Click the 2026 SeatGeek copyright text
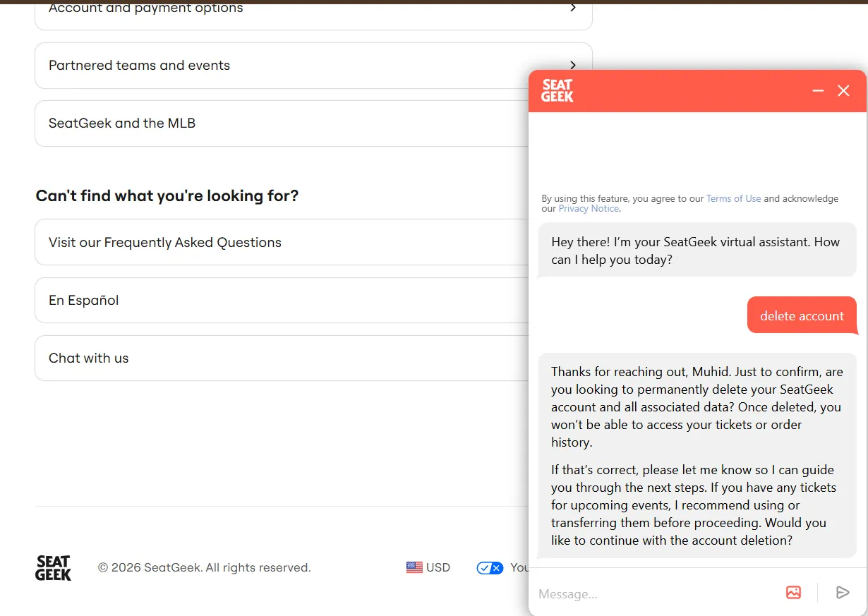 (204, 567)
